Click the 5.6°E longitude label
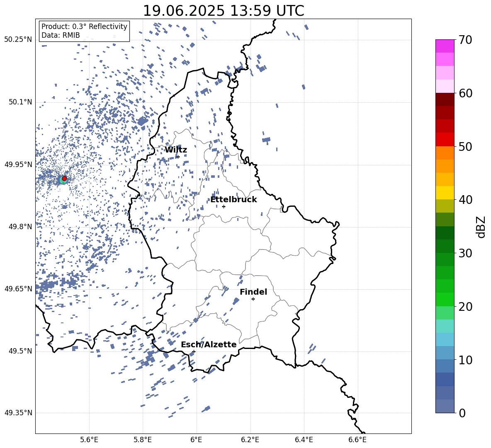 pos(89,440)
